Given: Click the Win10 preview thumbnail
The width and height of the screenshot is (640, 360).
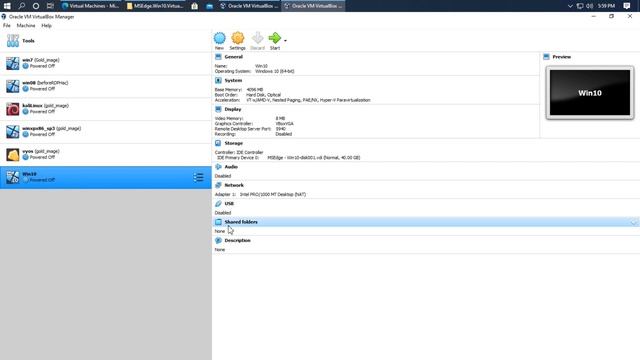Looking at the screenshot, I should coord(590,93).
